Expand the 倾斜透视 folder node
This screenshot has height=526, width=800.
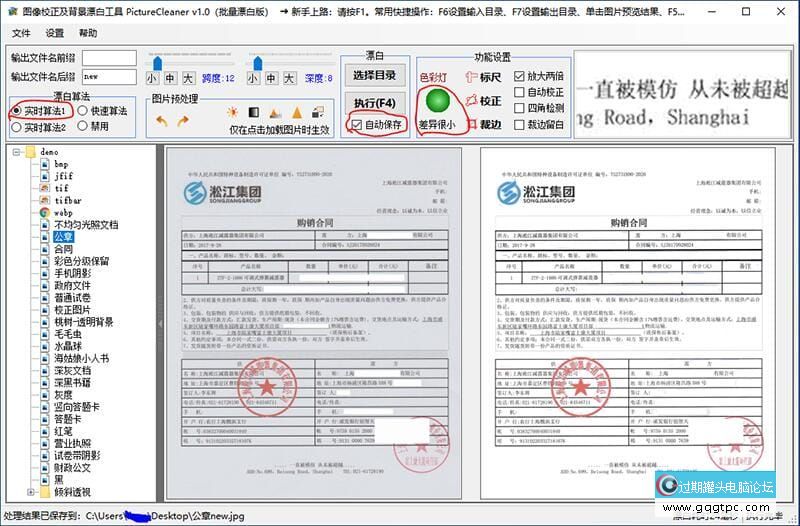(31, 492)
